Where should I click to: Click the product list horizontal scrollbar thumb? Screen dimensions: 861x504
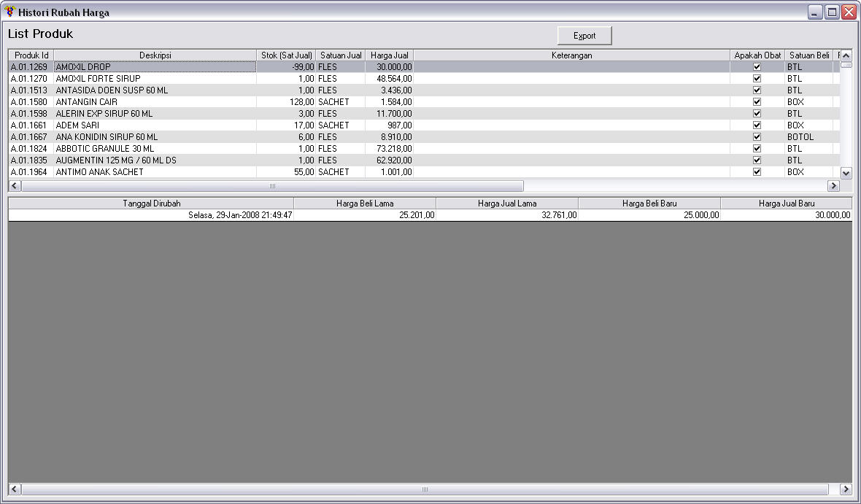tap(272, 185)
